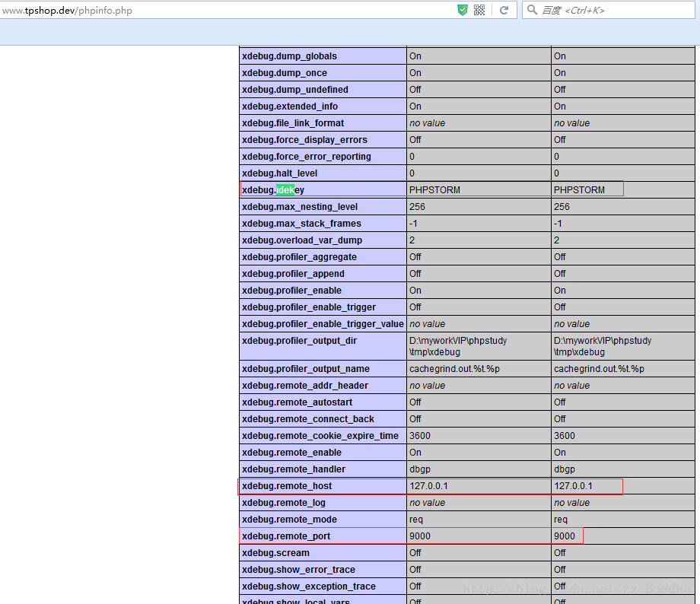Select the xdebug.halt_level directive name
Screen dimensions: 700x604
(x=279, y=173)
